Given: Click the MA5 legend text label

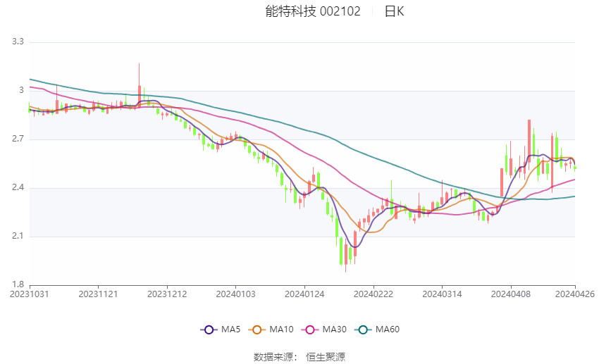Looking at the screenshot, I should 230,330.
